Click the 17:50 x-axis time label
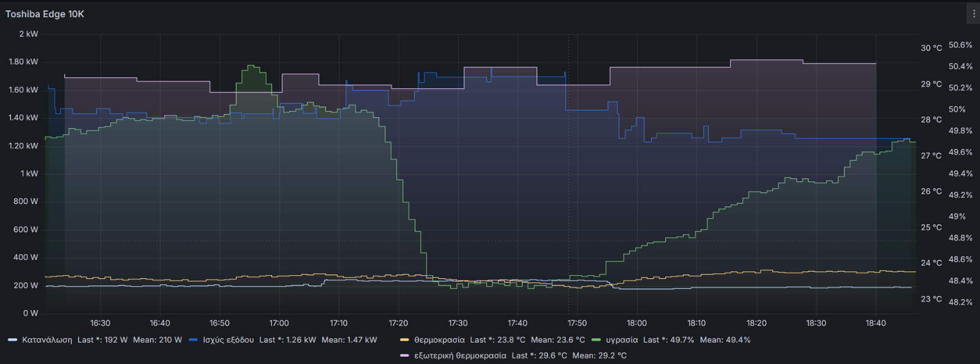The height and width of the screenshot is (364, 980). (577, 323)
